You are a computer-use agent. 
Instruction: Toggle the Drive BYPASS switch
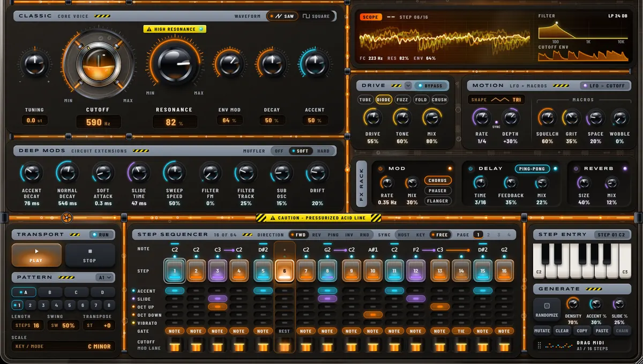pyautogui.click(x=430, y=86)
